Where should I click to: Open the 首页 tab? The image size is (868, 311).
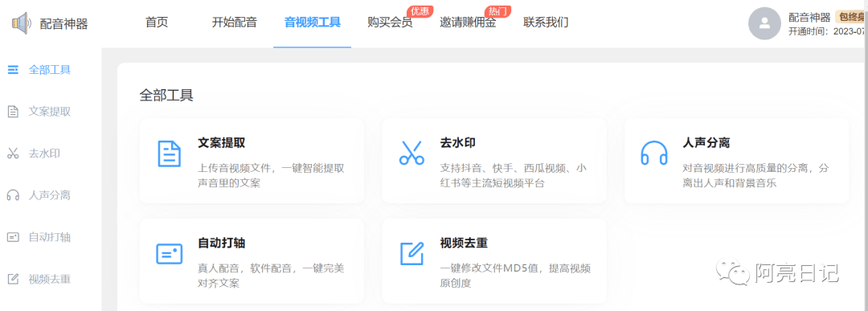point(157,23)
